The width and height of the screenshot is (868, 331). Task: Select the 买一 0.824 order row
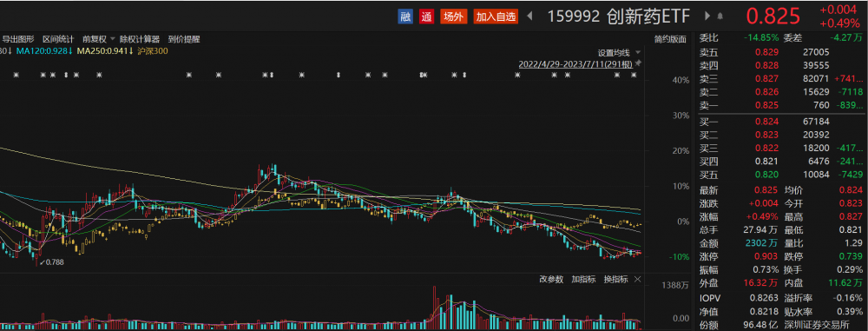pos(780,122)
